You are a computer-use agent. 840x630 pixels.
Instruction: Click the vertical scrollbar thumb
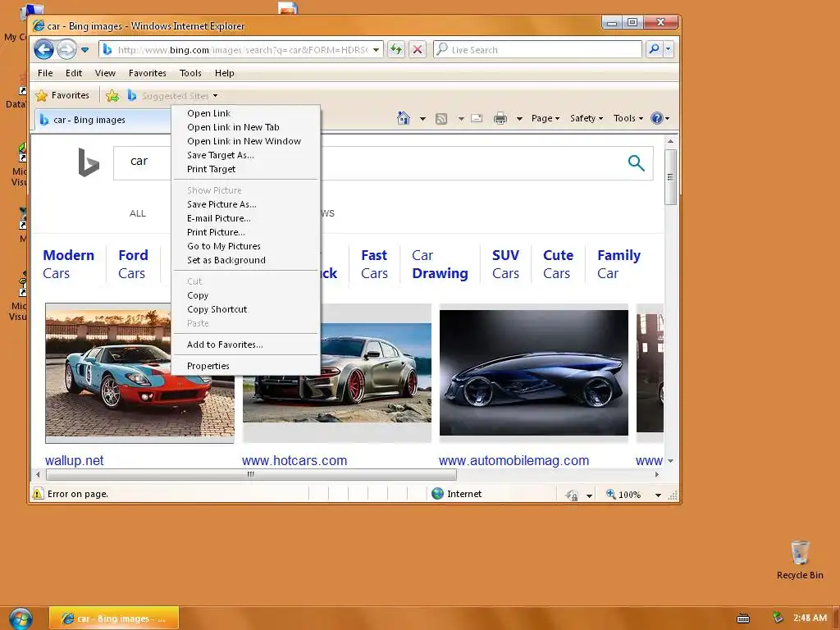[x=670, y=177]
